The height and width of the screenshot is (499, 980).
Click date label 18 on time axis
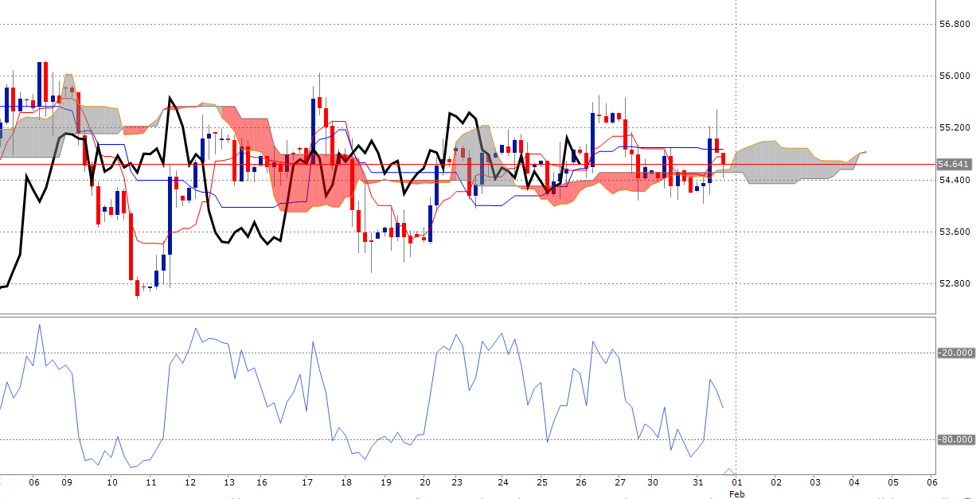click(346, 482)
